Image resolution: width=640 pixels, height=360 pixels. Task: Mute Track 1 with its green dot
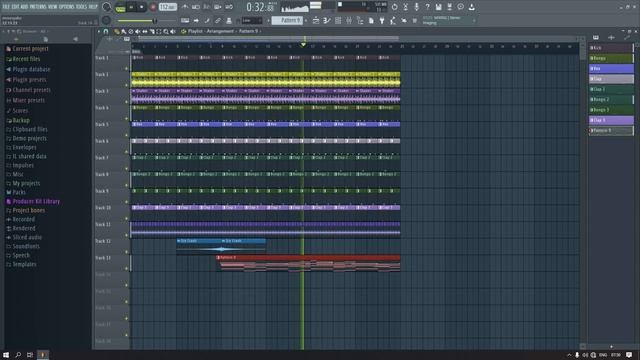coord(127,69)
